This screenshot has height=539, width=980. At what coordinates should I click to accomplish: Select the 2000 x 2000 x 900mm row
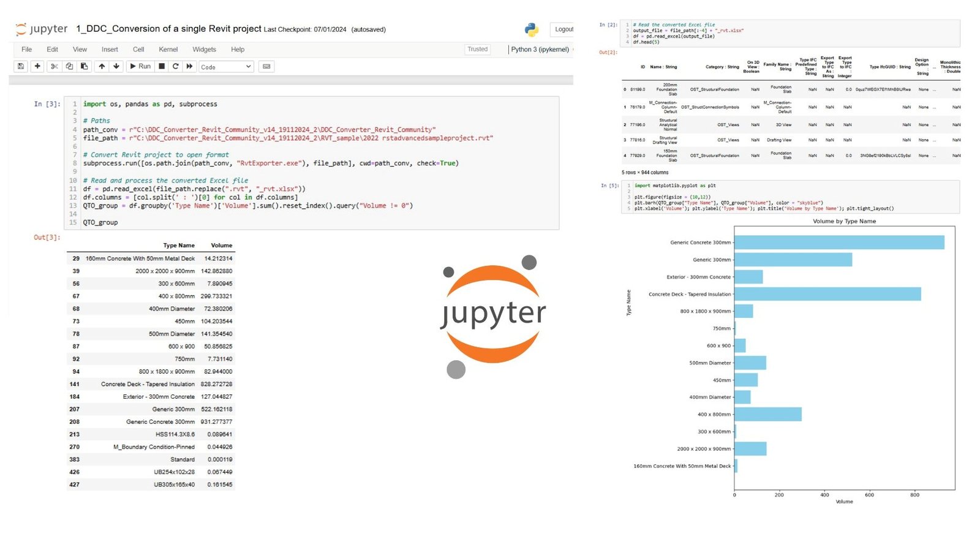150,271
